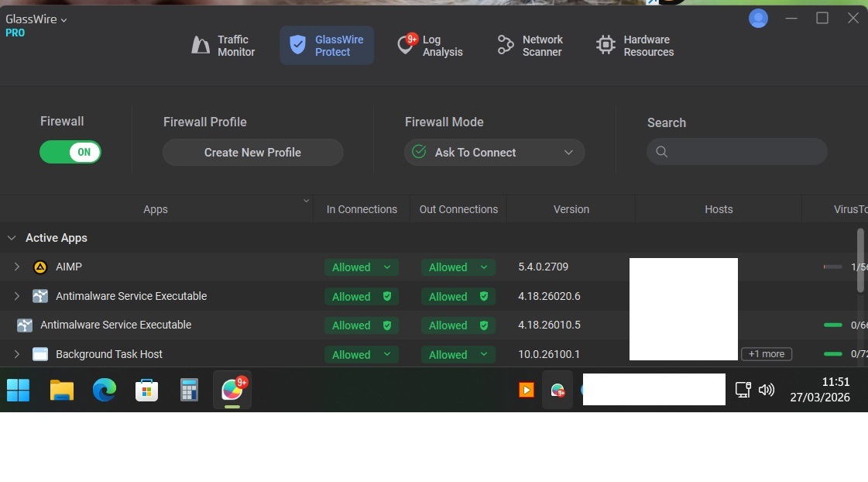The image size is (868, 482).
Task: Click the AIMP app icon
Action: pyautogui.click(x=40, y=267)
